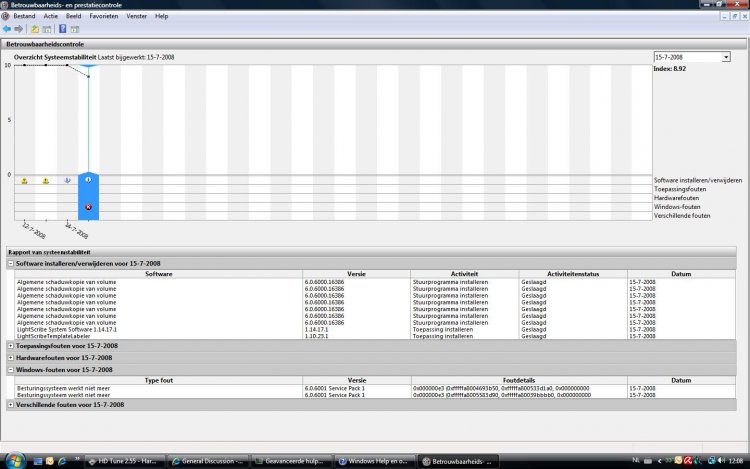Expand Verschillende fouten voor 15-7-2008 section
Image resolution: width=750 pixels, height=469 pixels.
(11, 405)
